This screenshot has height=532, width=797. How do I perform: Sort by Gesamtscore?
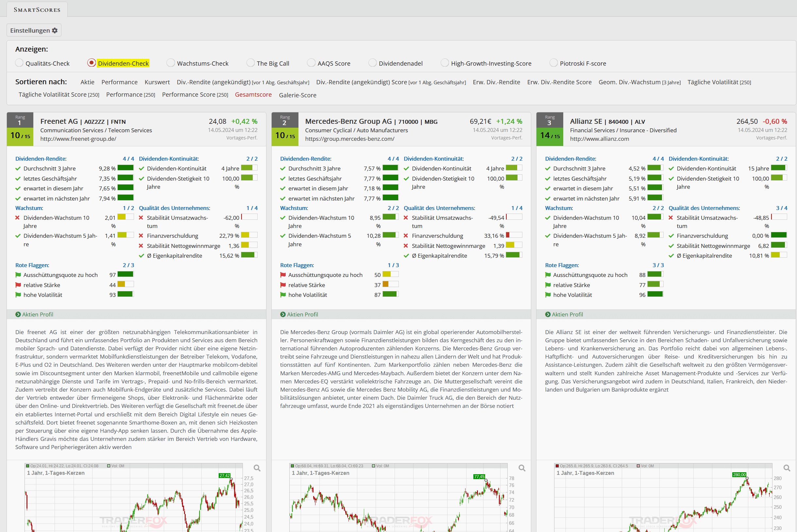pyautogui.click(x=253, y=95)
